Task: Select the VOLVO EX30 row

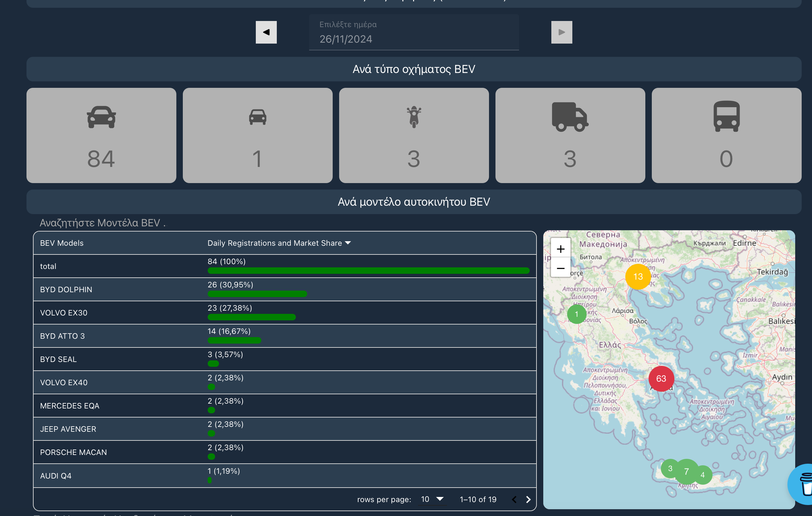Action: point(64,313)
